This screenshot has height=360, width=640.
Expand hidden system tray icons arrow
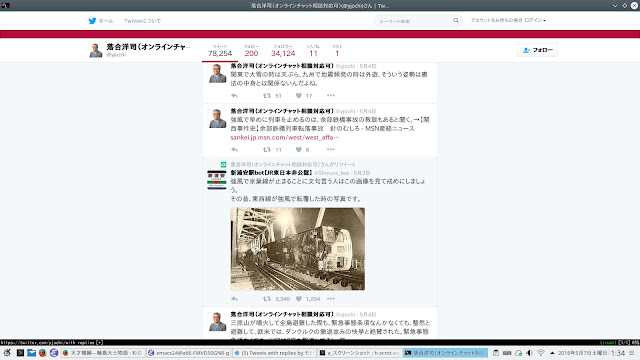[552, 353]
